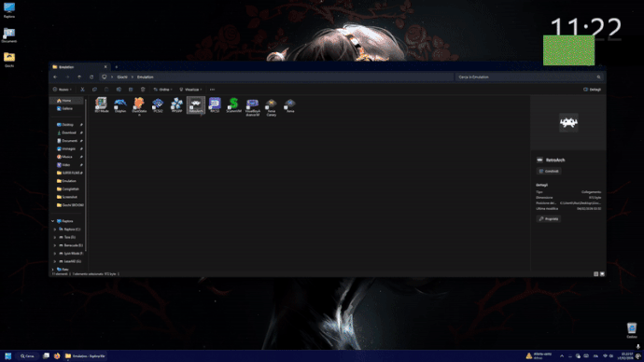
Task: Click Giochi in the breadcrumb path
Action: [122, 77]
